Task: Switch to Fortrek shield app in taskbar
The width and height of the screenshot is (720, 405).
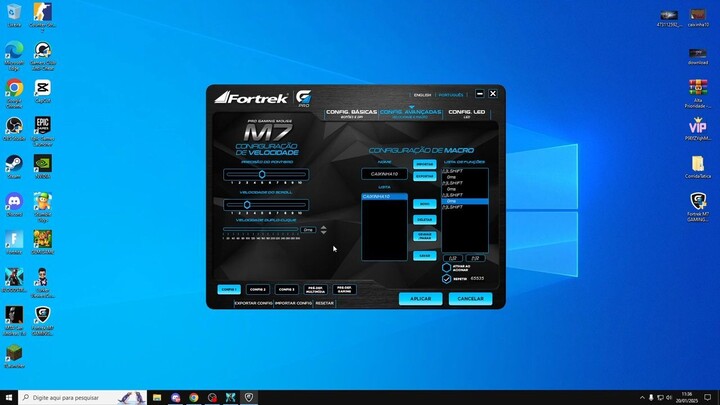Action: click(x=249, y=398)
